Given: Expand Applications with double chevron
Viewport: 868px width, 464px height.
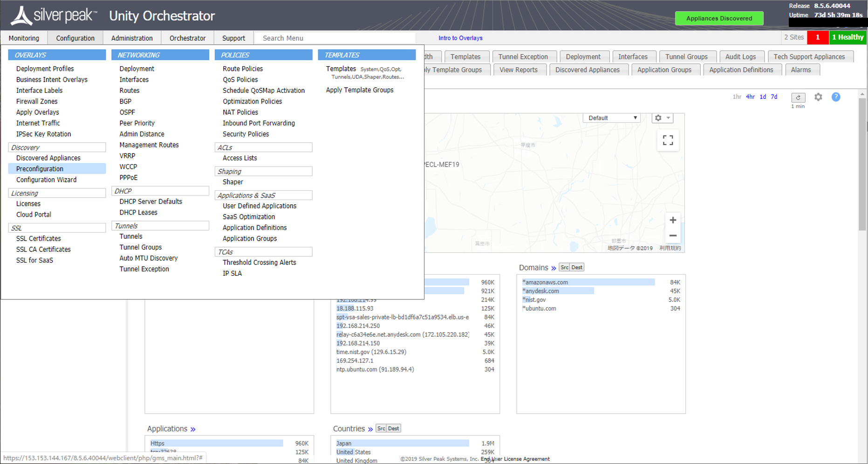Looking at the screenshot, I should 193,429.
